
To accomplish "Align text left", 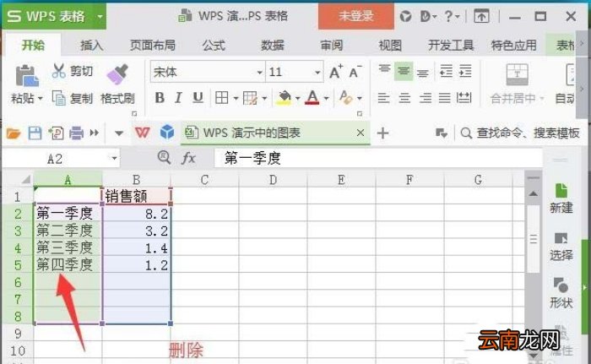I will click(x=383, y=98).
